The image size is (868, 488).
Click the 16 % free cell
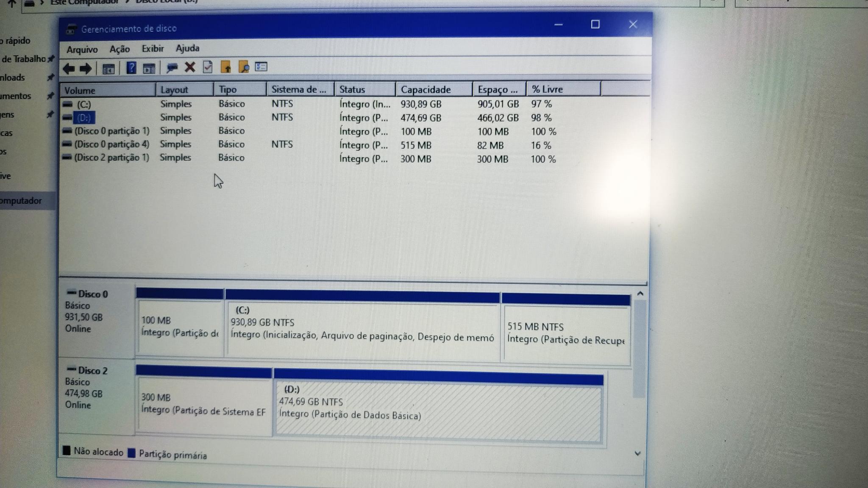click(541, 145)
